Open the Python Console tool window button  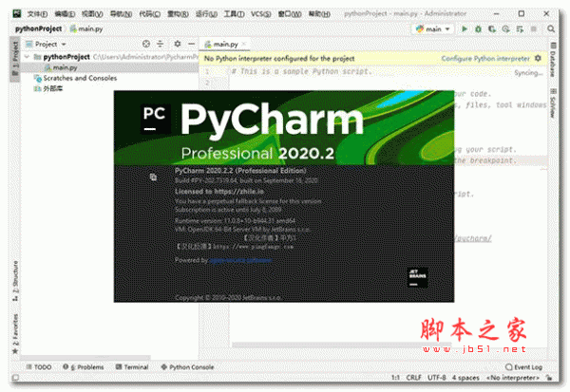[x=187, y=367]
